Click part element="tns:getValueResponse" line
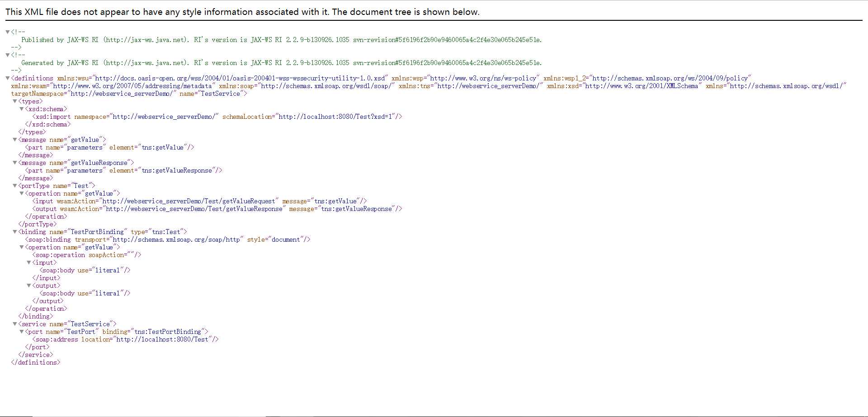Screen dimensions: 868x417 [x=123, y=170]
